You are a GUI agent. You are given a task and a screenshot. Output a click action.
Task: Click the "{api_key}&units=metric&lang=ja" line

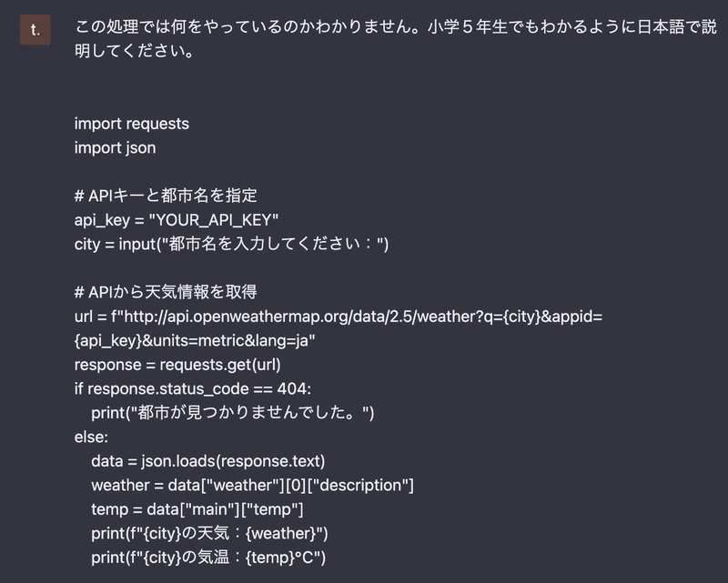coord(195,341)
